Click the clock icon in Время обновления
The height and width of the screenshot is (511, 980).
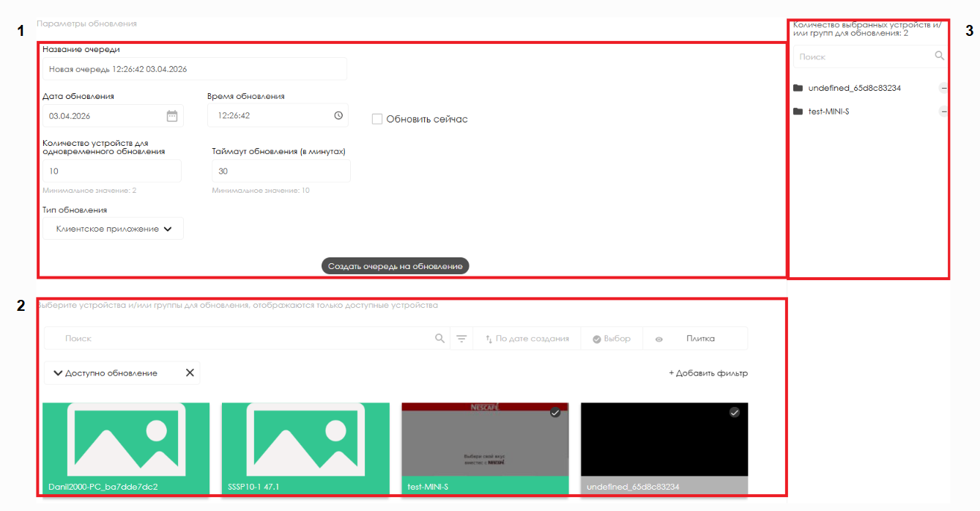(x=338, y=116)
